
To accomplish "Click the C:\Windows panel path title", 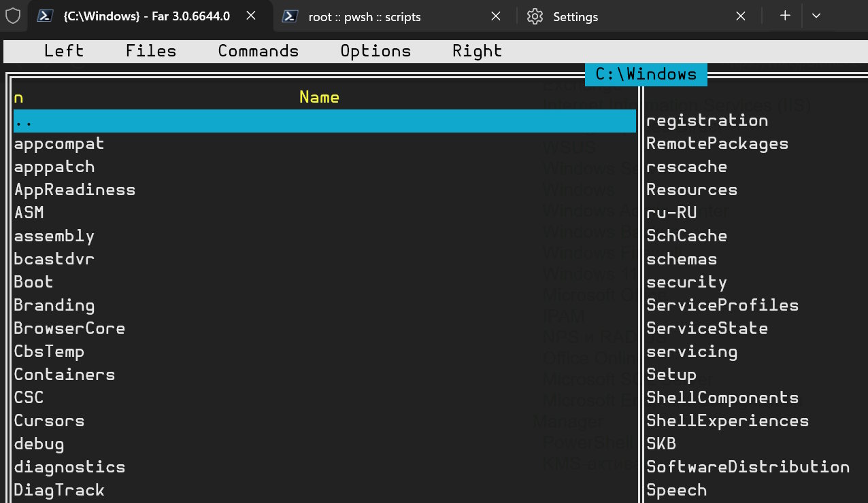I will point(646,74).
